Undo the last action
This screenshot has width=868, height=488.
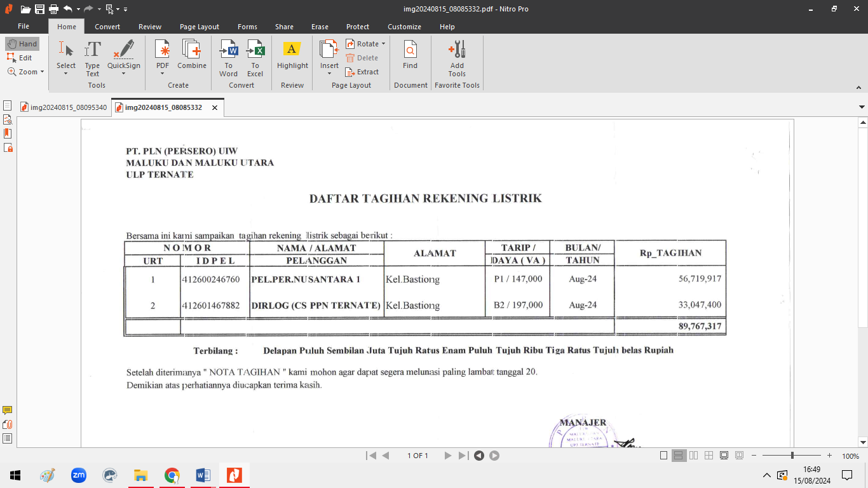coord(67,9)
